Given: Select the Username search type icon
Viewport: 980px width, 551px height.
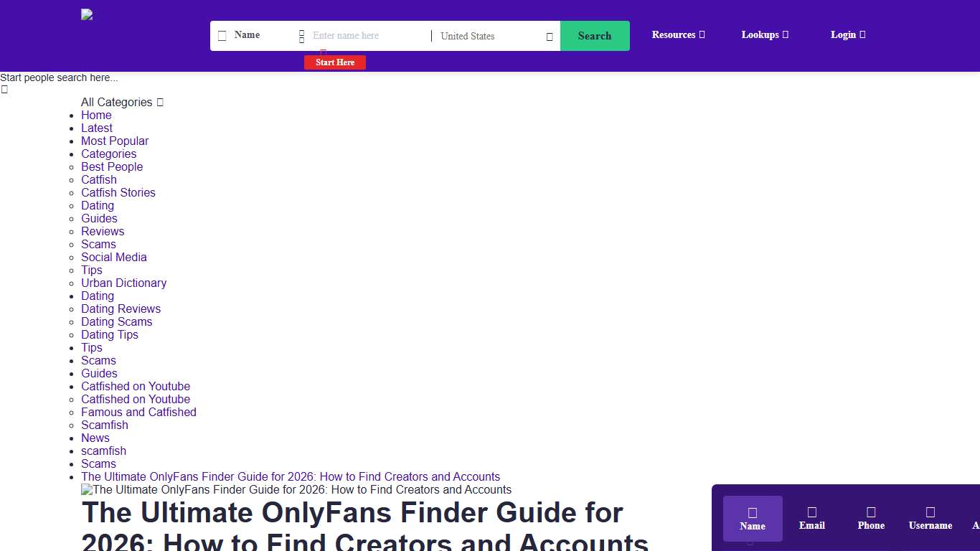Looking at the screenshot, I should click(x=930, y=510).
